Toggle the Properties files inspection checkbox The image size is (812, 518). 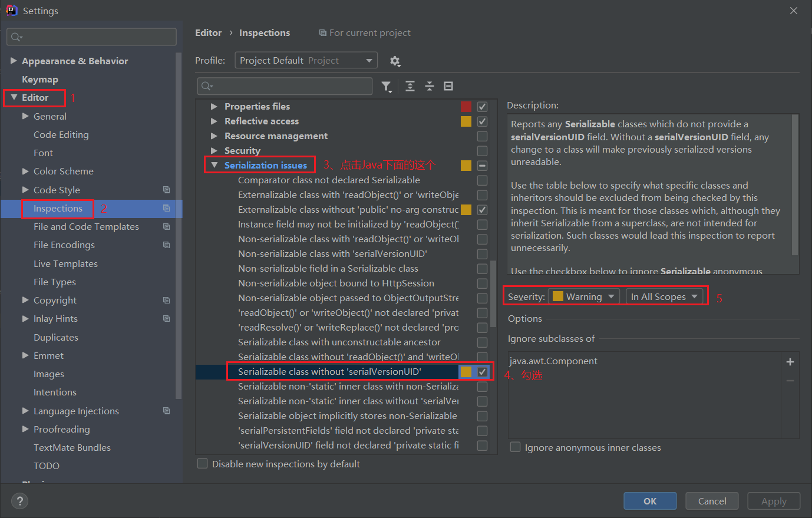click(482, 107)
